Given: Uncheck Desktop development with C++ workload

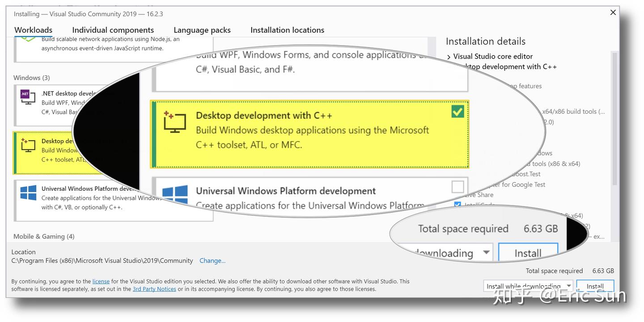Looking at the screenshot, I should 457,112.
